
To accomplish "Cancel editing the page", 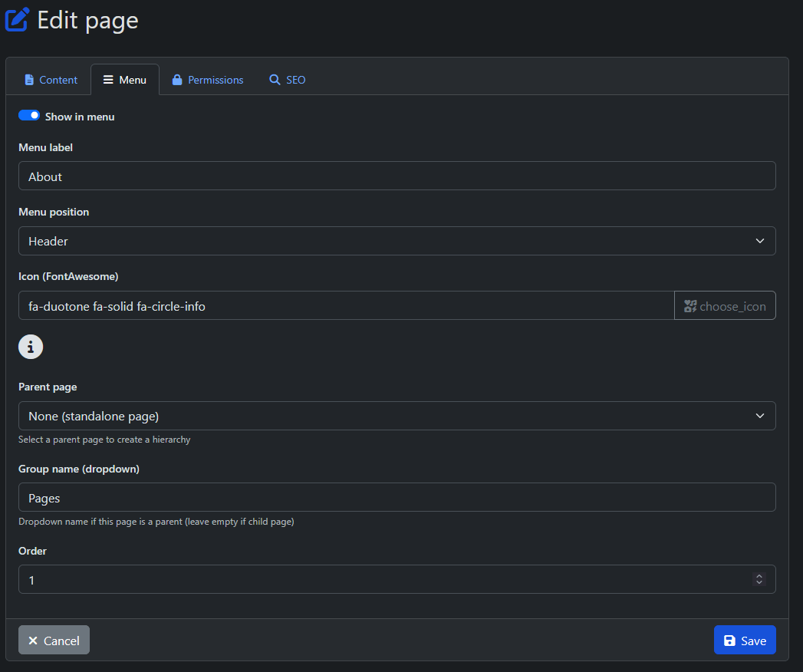I will [x=54, y=641].
